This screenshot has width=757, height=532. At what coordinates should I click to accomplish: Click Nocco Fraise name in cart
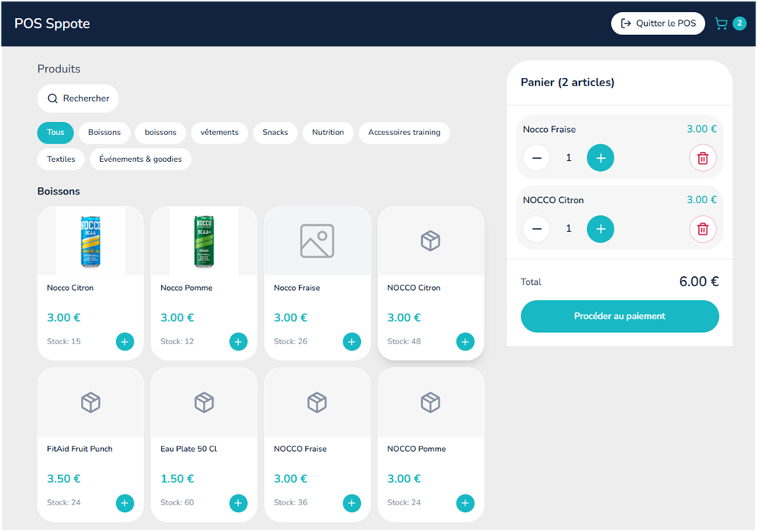coord(549,130)
